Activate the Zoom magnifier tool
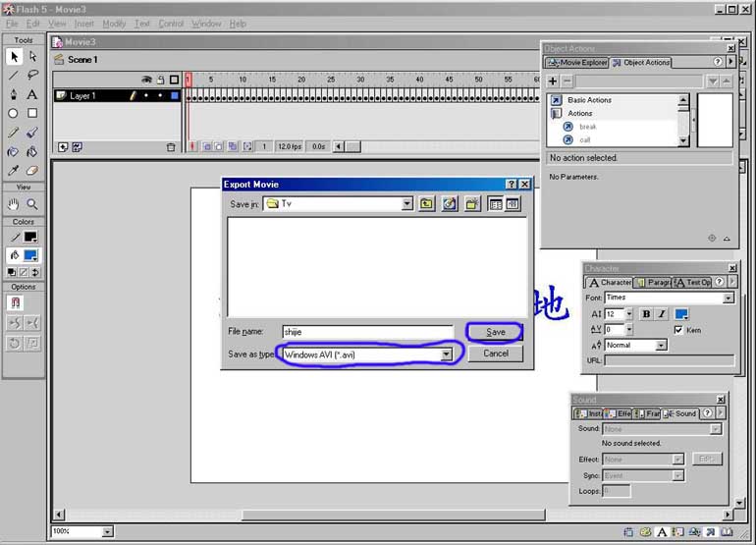Screen dimensions: 756x545 click(32, 204)
